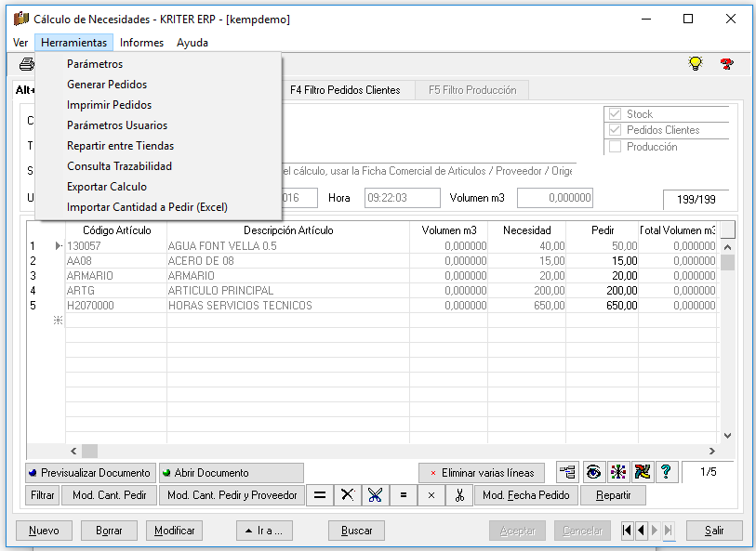Click Abrir Documento button

232,473
